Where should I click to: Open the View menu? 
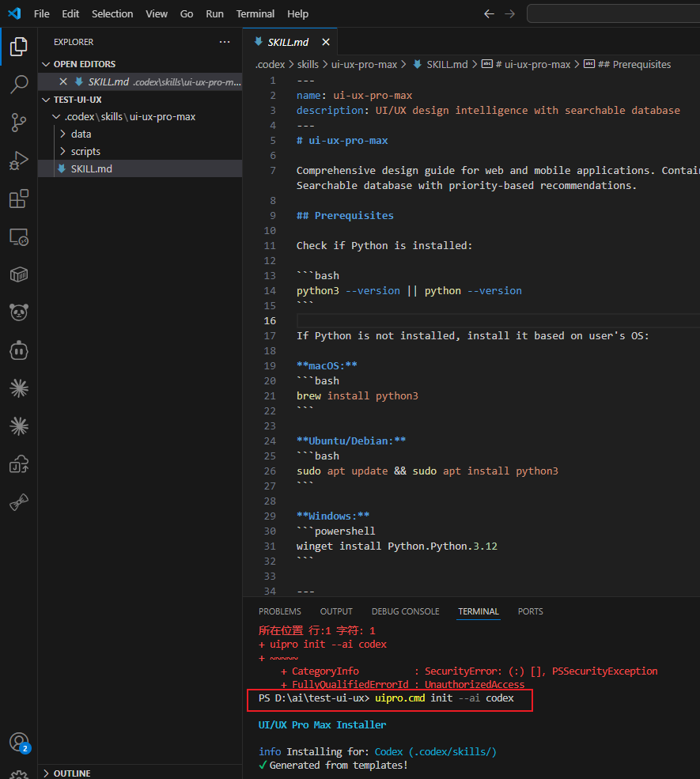[x=157, y=14]
